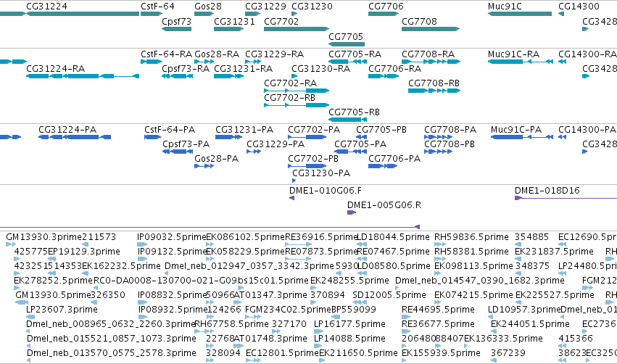This screenshot has width=617, height=364.
Task: Open EST RE07467.5prime label
Action: click(x=393, y=252)
